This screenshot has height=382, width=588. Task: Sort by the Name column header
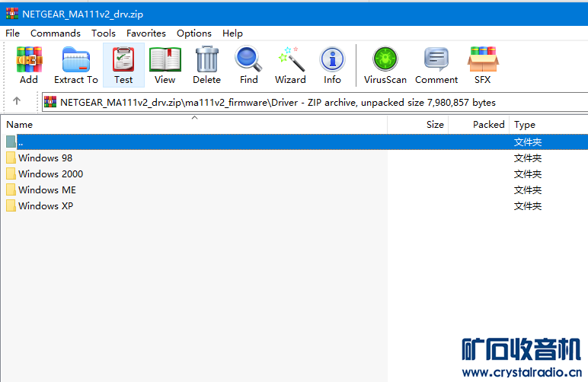coord(194,125)
